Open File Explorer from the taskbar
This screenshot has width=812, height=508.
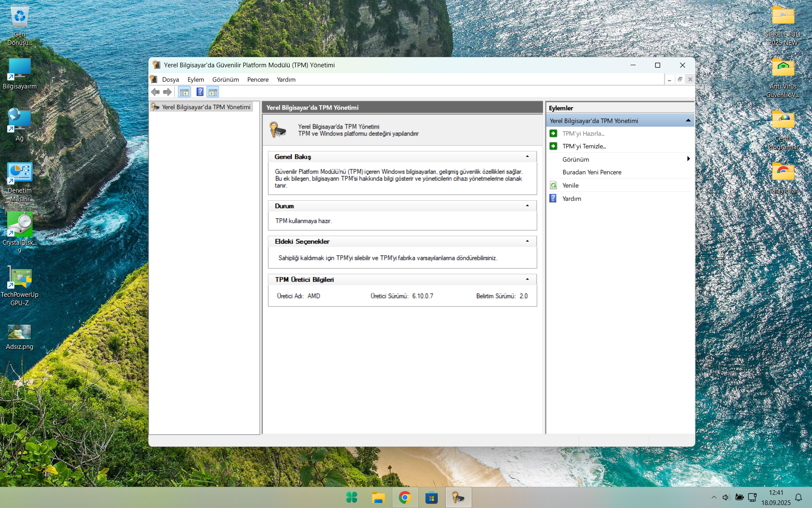tap(378, 497)
